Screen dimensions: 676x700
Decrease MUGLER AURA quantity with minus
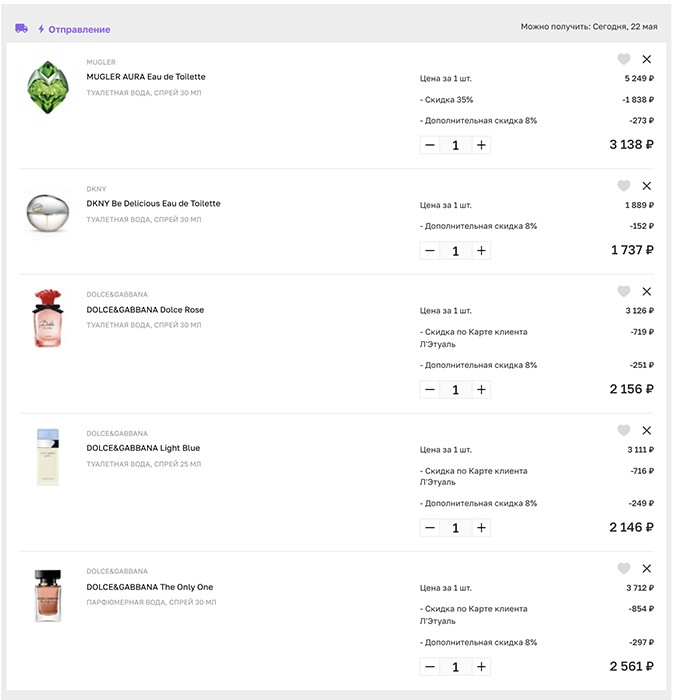click(x=430, y=145)
